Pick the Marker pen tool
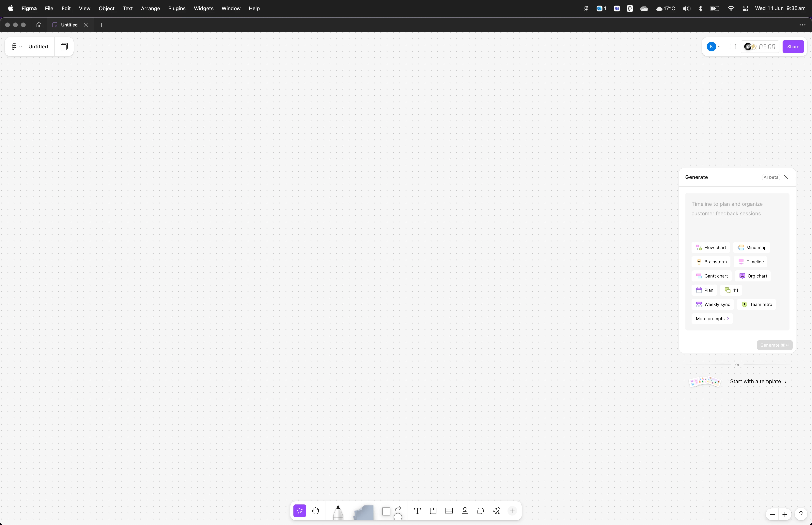Screen dimensions: 812x525 point(338,512)
